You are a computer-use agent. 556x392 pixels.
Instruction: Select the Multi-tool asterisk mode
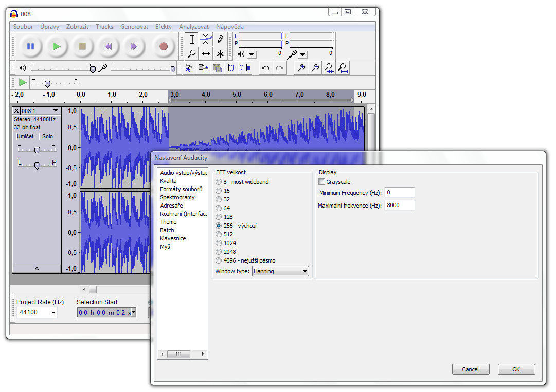tap(220, 53)
